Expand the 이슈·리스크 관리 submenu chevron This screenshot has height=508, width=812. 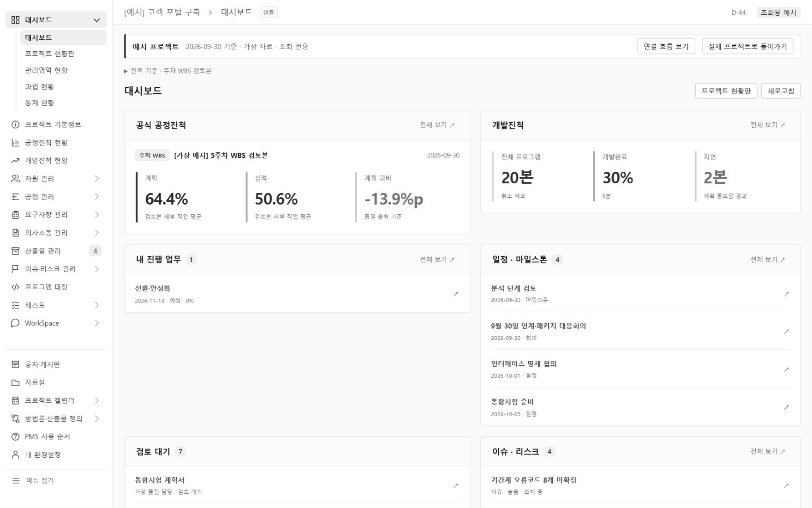[96, 269]
